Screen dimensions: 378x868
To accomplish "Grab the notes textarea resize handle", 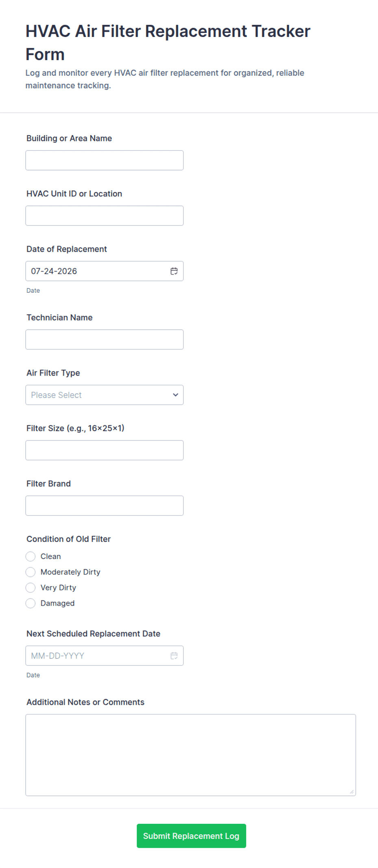I will click(352, 792).
